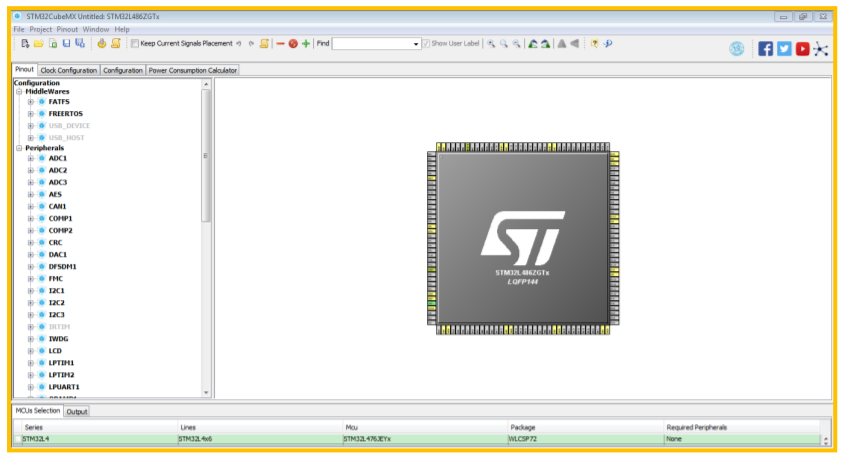Click the peripheral tree scrollbar down arrow
Viewport: 843px width, 464px height.
(x=206, y=393)
